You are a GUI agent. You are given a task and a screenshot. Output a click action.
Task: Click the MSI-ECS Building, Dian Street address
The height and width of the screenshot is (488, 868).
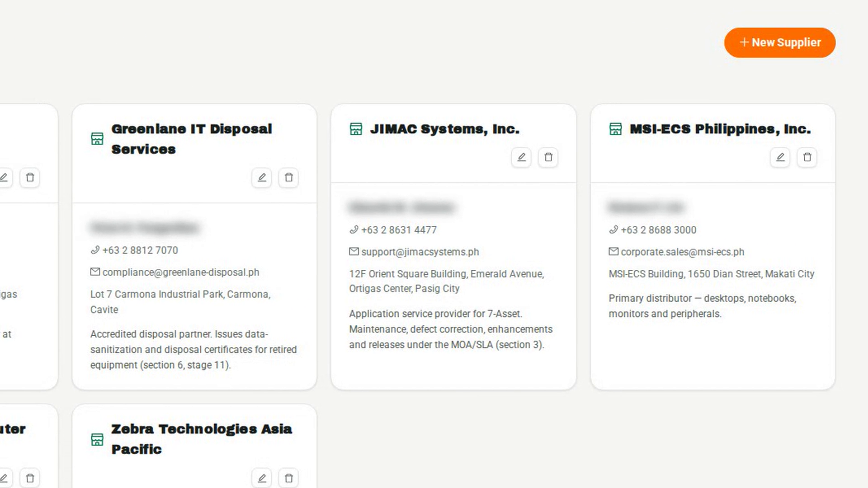[x=711, y=274]
